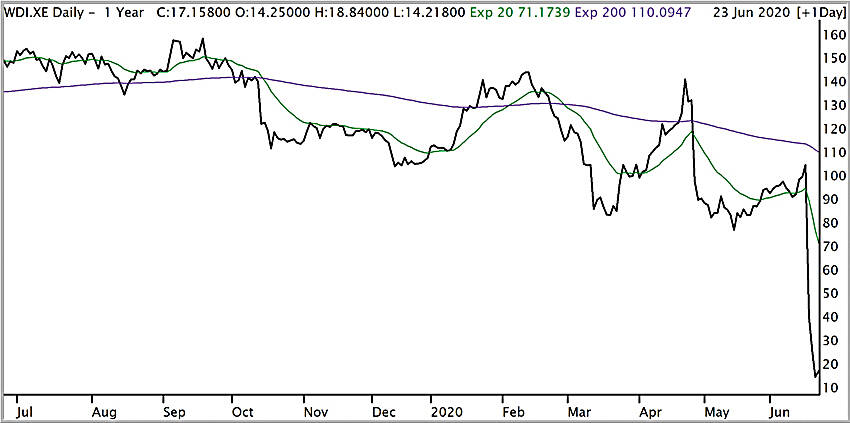Click the 160 price axis label
850x423 pixels.
pyautogui.click(x=834, y=35)
